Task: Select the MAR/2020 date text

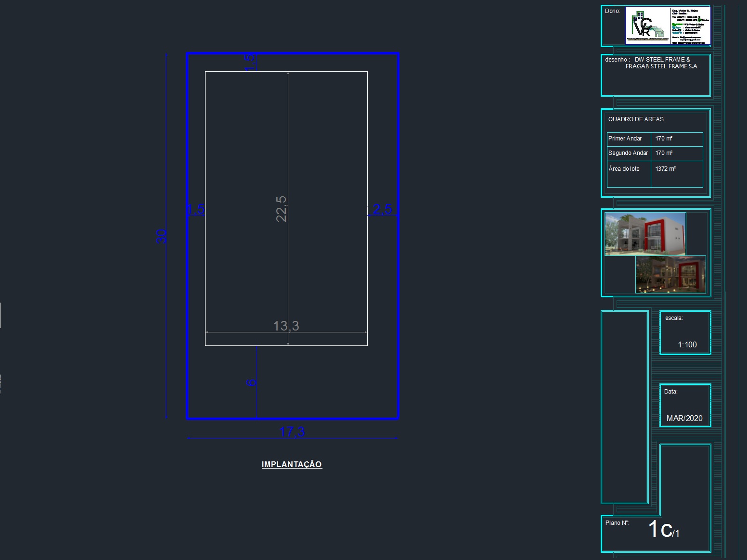Action: pyautogui.click(x=684, y=418)
